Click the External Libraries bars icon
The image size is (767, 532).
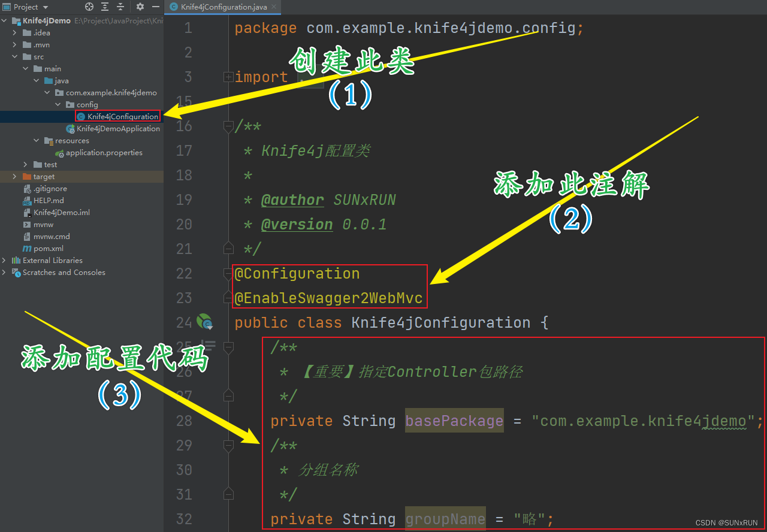[x=16, y=261]
